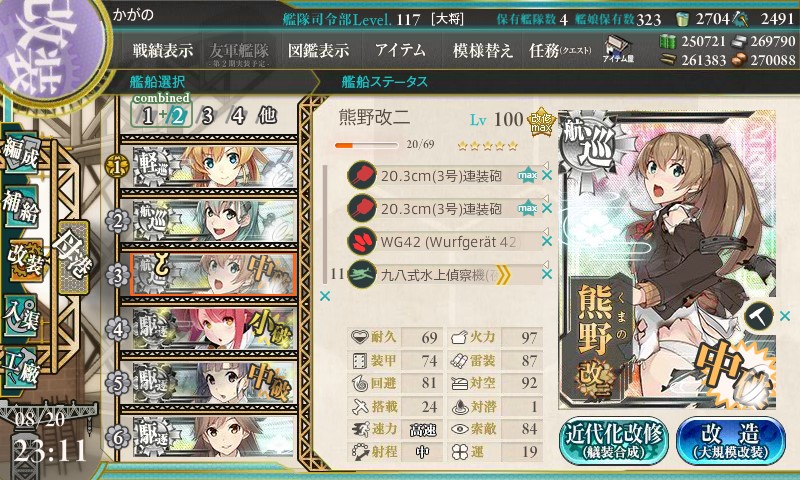The width and height of the screenshot is (800, 480).
Task: Switch to fleet 3 tab
Action: click(207, 115)
